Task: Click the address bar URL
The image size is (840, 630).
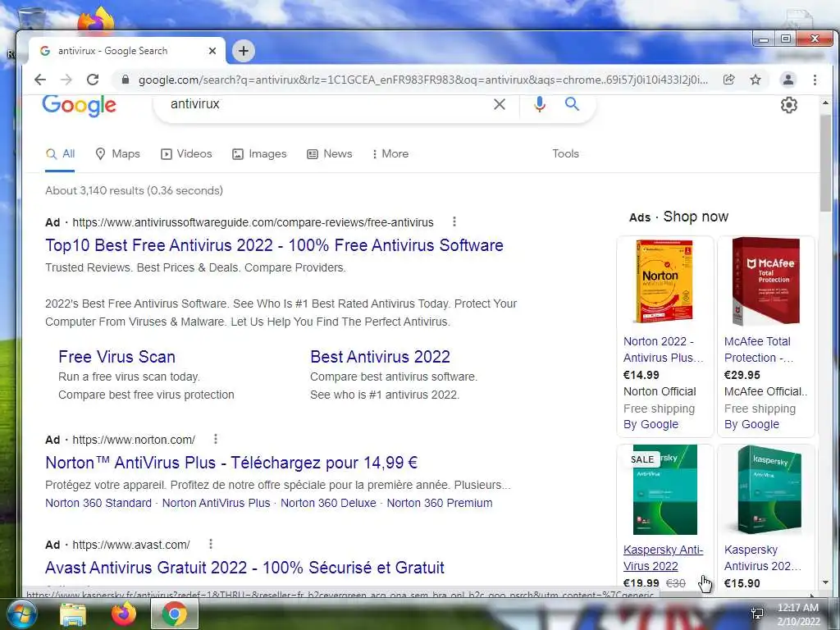Action: click(423, 80)
